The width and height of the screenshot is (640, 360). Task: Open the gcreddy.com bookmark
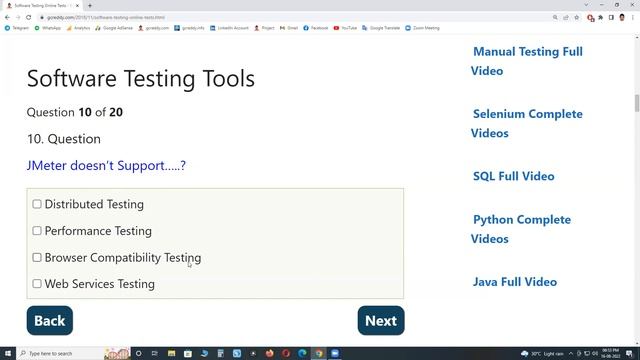click(153, 28)
